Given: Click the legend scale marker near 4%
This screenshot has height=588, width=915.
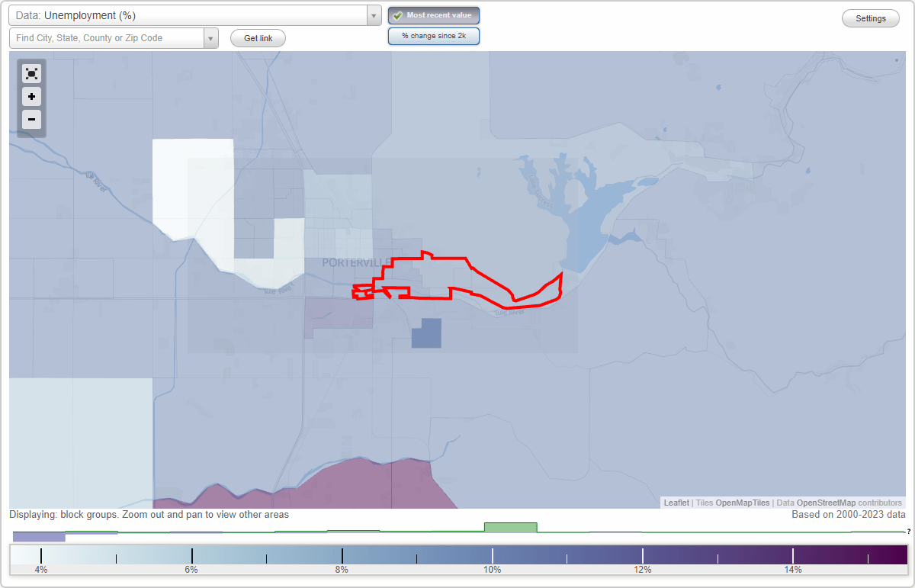Looking at the screenshot, I should 41,554.
